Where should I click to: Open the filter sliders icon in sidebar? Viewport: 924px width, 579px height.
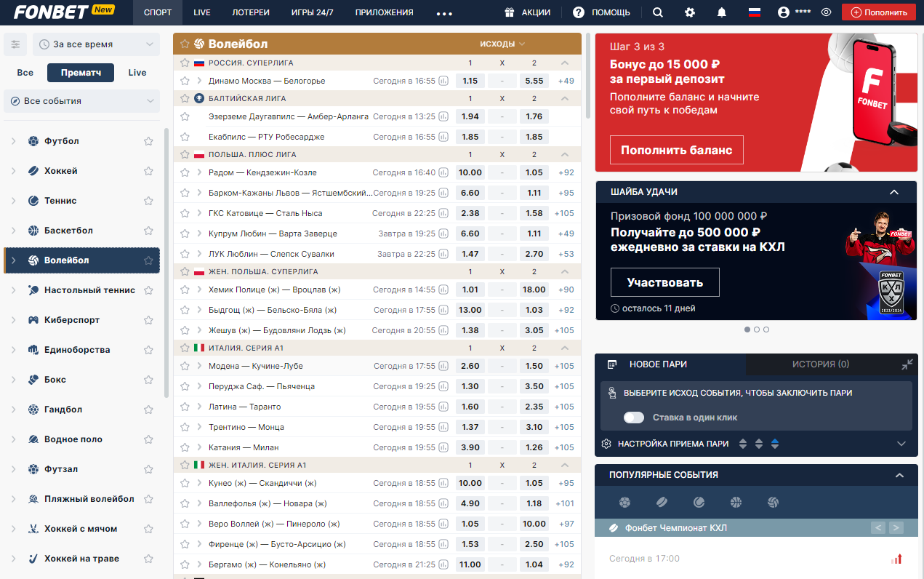(15, 44)
